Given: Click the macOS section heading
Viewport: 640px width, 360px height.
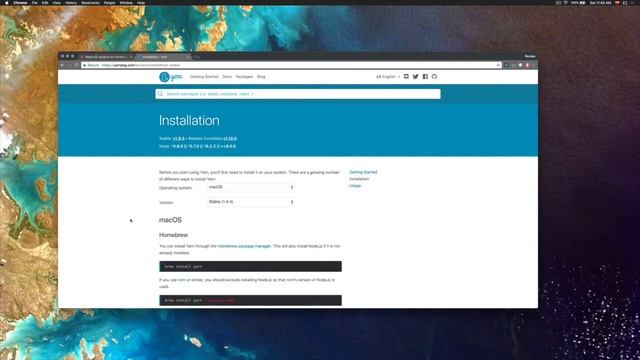Looking at the screenshot, I should pyautogui.click(x=170, y=220).
